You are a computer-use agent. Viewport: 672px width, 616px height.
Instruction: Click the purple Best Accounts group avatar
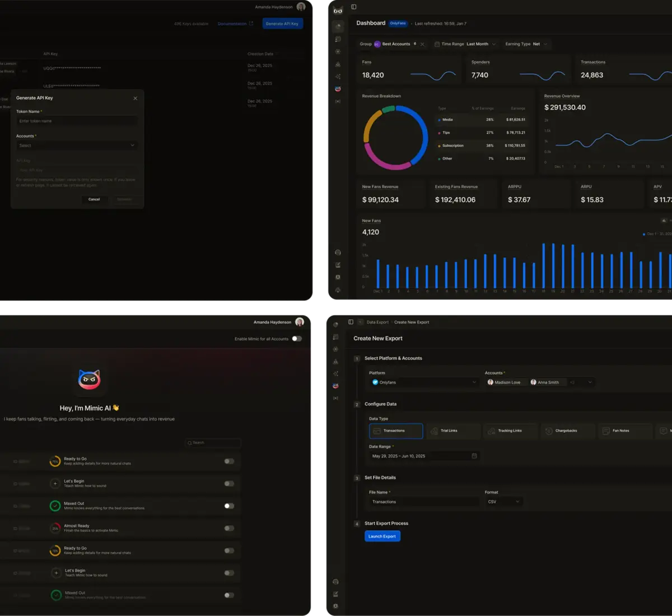pyautogui.click(x=377, y=44)
